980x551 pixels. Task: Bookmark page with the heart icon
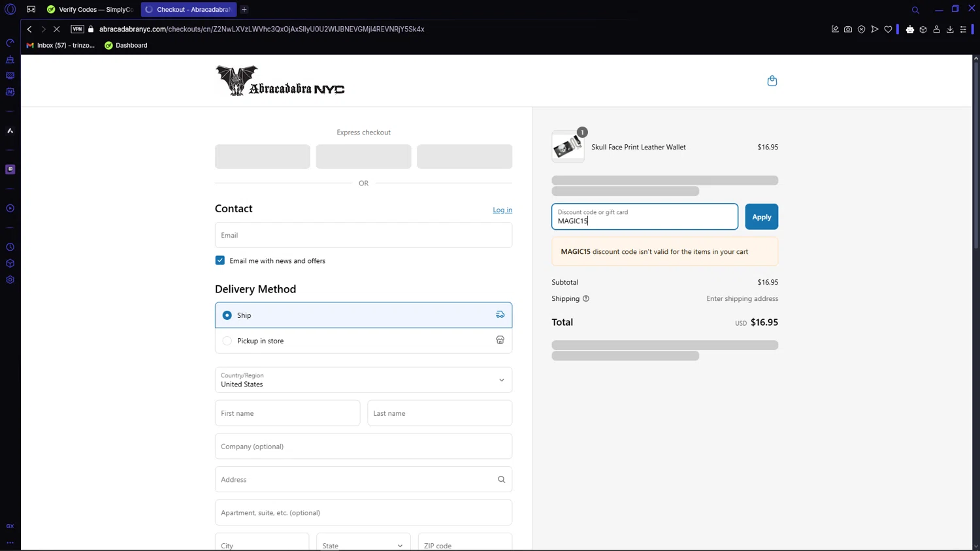[x=888, y=29]
